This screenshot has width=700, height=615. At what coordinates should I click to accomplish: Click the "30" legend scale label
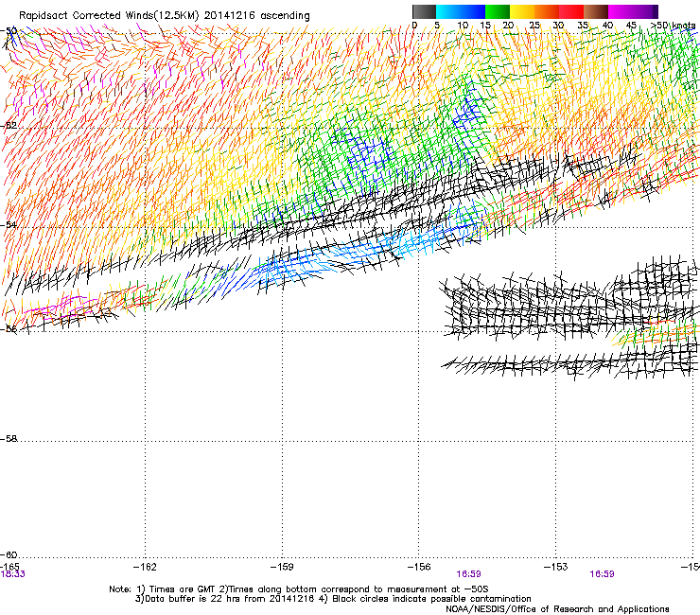[x=558, y=26]
